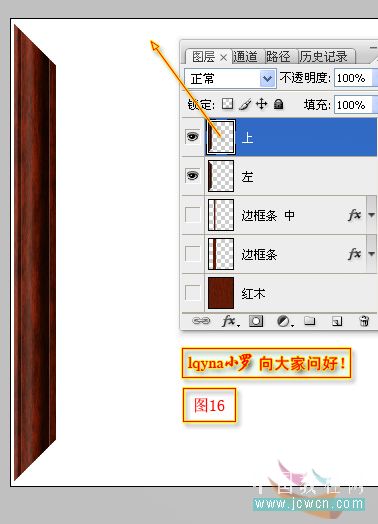Viewport: 378px width, 524px height.
Task: Click the link layers chain icon
Action: (201, 321)
